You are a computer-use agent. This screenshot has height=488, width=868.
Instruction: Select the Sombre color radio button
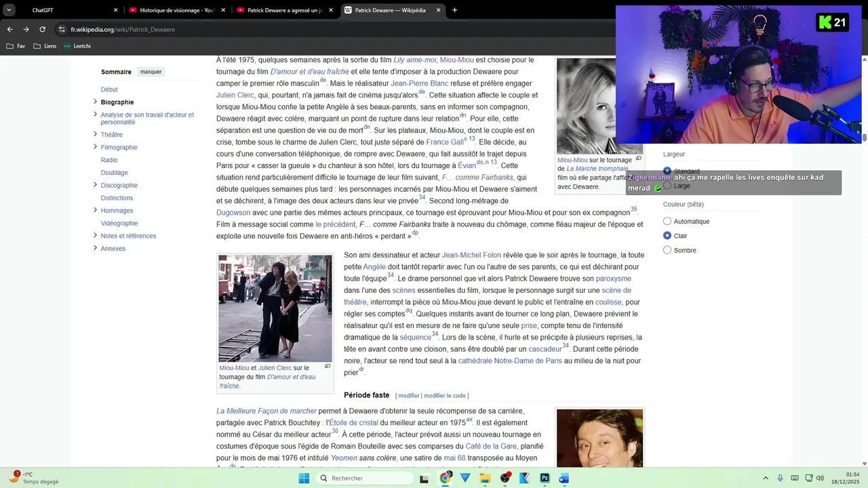(667, 250)
